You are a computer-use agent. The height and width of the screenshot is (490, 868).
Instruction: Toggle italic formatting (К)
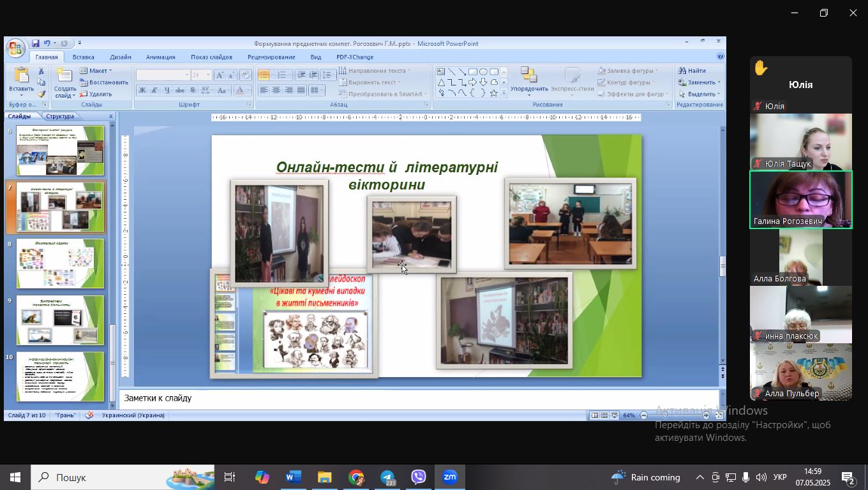point(154,91)
